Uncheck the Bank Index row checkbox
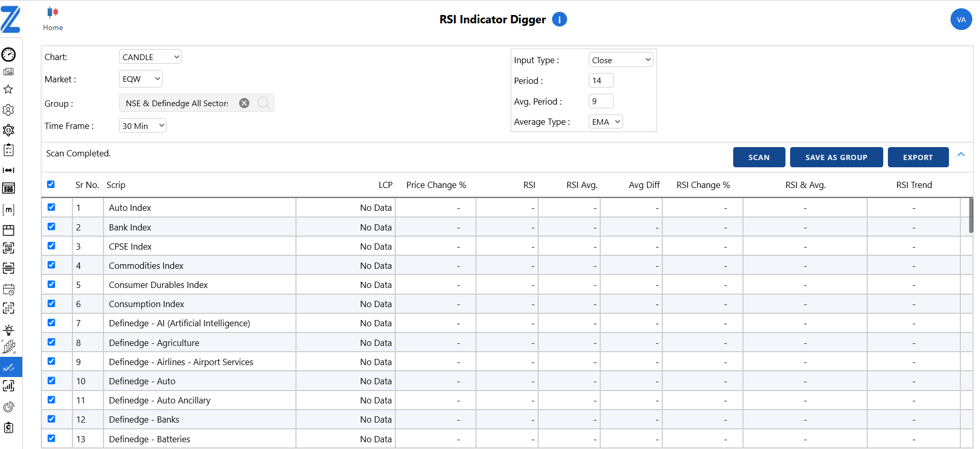 [51, 226]
